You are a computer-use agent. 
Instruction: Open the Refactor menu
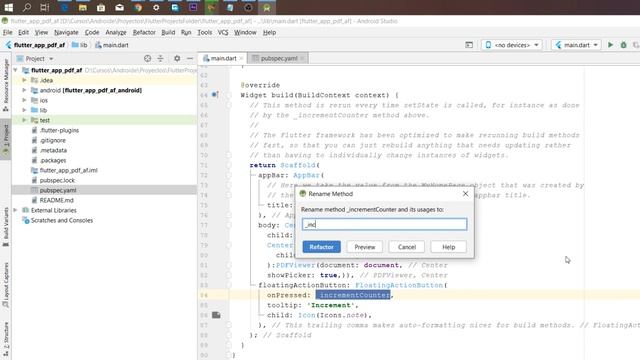click(144, 32)
